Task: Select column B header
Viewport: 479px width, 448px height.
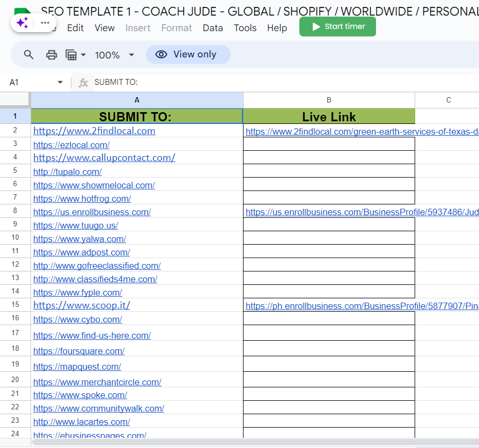Action: coord(329,100)
